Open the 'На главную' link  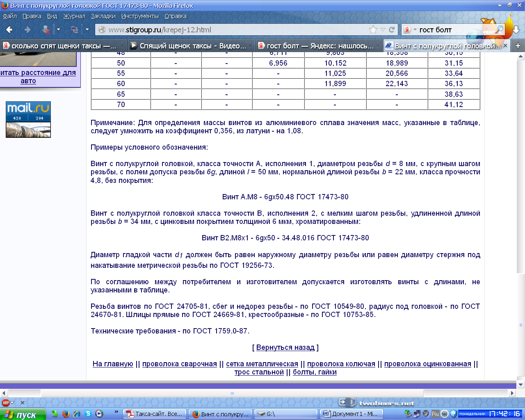tap(113, 364)
